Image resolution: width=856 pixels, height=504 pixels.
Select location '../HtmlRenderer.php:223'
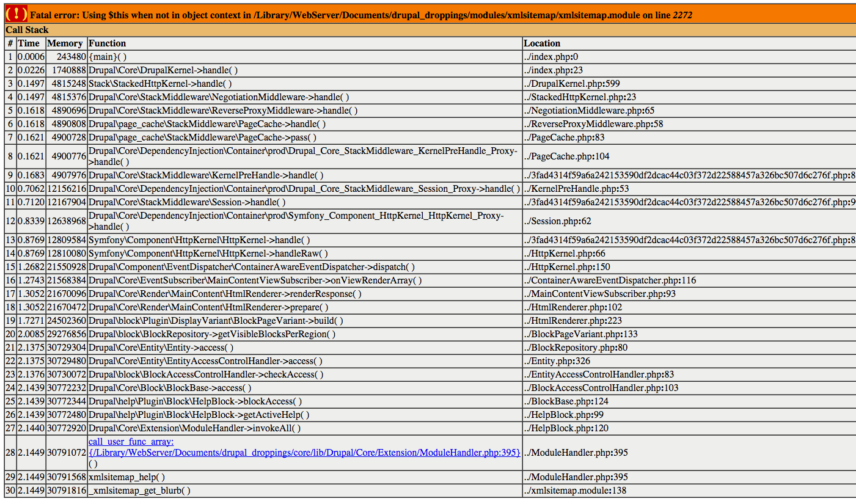pos(573,321)
